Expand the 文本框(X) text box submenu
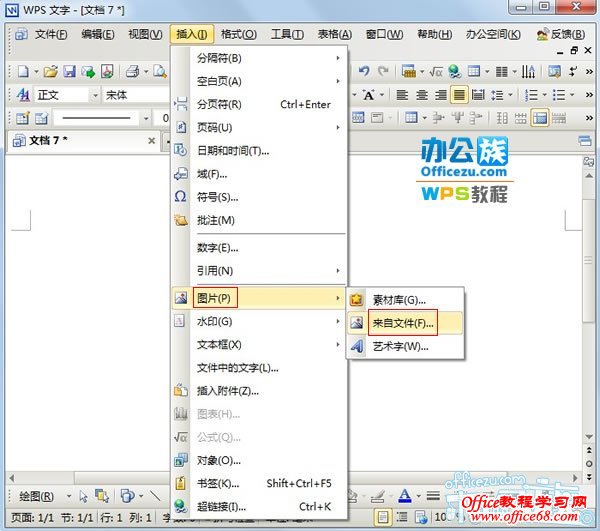The image size is (600, 531). [x=259, y=345]
